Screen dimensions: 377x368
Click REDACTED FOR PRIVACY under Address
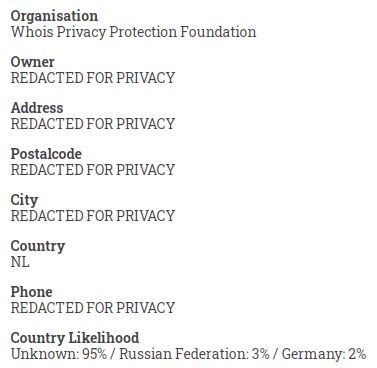(93, 124)
